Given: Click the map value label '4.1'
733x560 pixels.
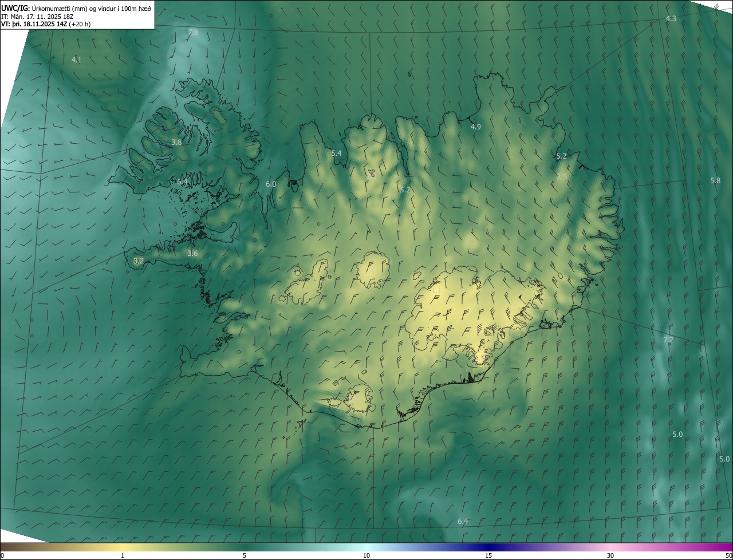Looking at the screenshot, I should coord(76,60).
